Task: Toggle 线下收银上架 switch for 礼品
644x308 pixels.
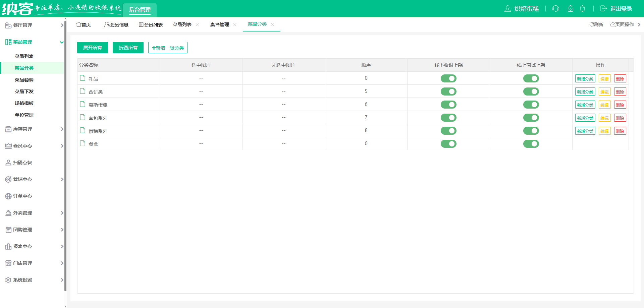Action: [448, 78]
